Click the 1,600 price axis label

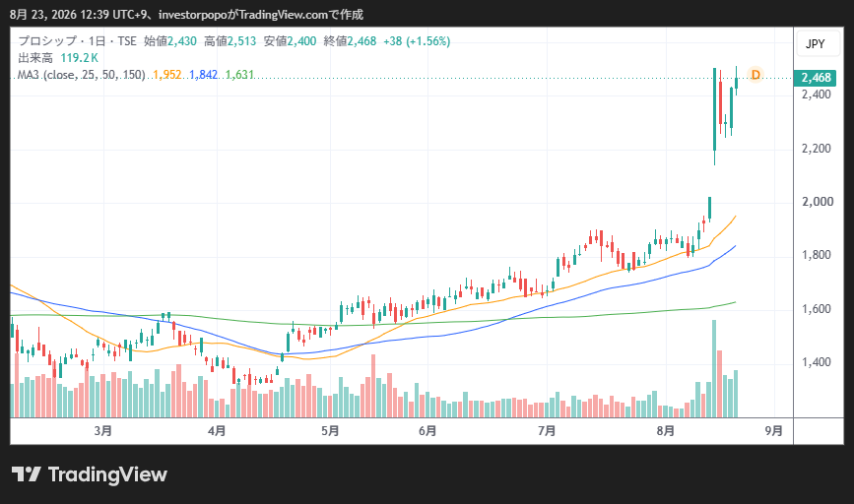click(817, 309)
